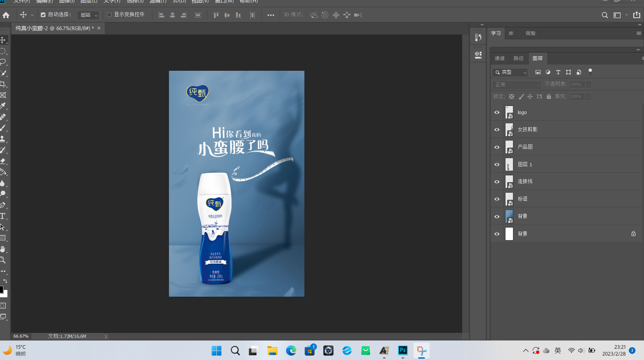Viewport: 644px width, 360px height.
Task: Switch to the 路径 (Paths) tab
Action: click(519, 58)
